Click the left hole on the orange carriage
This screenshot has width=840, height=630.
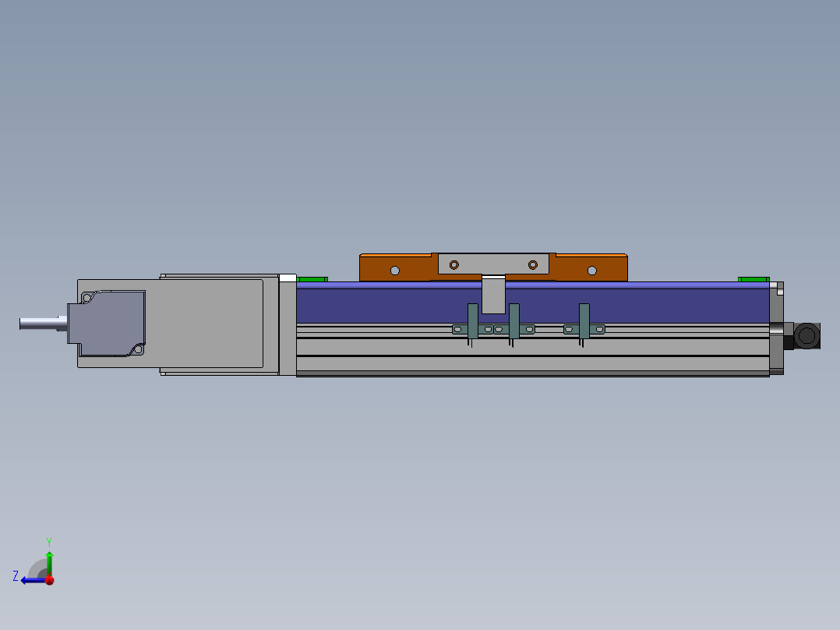(395, 271)
